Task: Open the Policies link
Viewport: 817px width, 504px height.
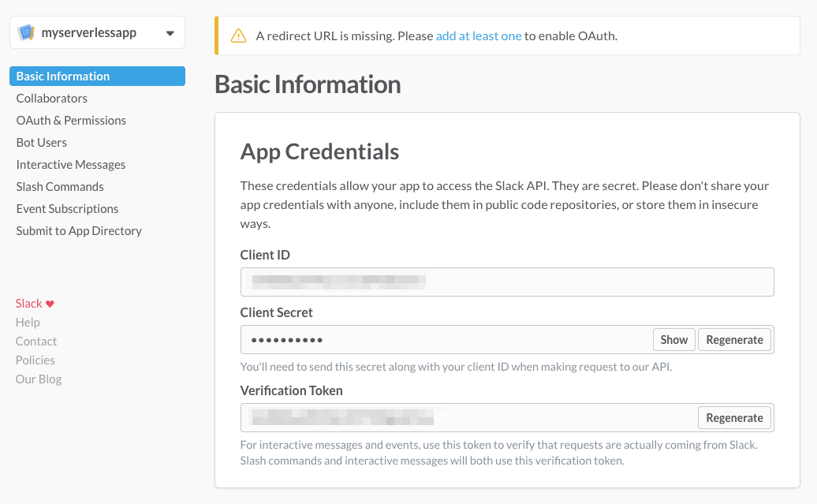Action: [x=35, y=360]
